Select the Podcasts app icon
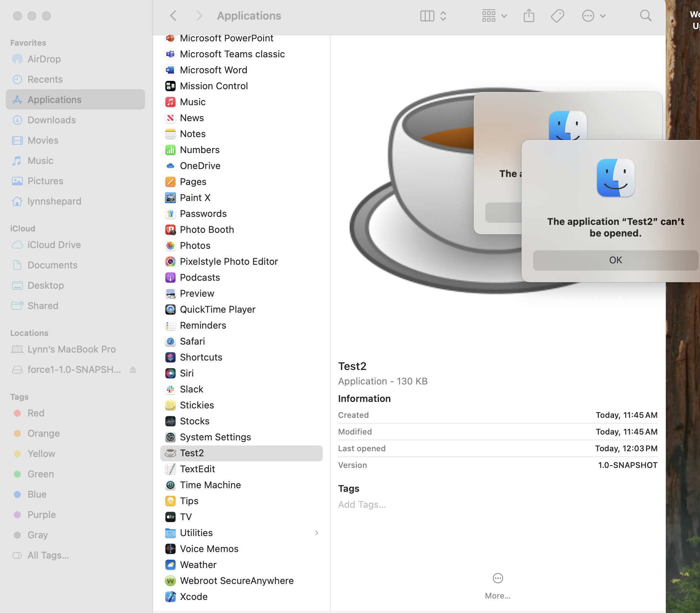Image resolution: width=700 pixels, height=613 pixels. pos(170,277)
